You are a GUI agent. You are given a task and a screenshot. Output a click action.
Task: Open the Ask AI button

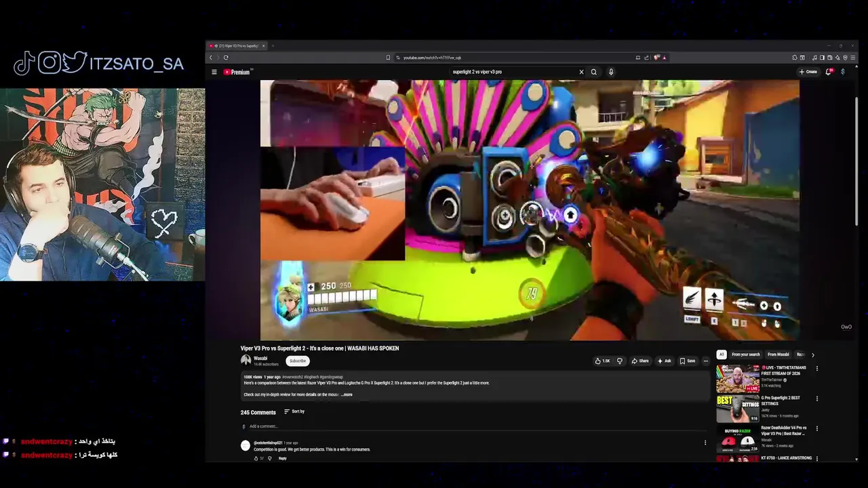[x=664, y=361]
